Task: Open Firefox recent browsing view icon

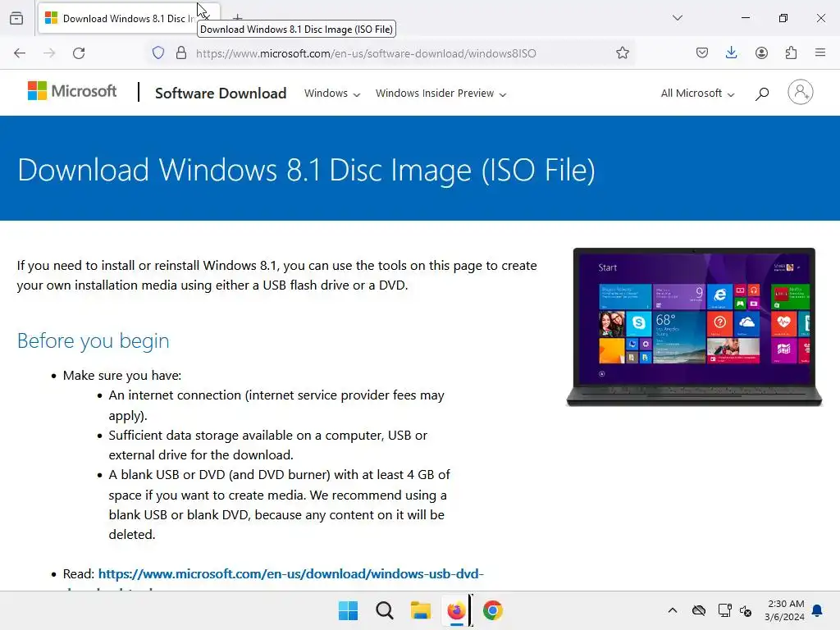Action: tap(16, 18)
